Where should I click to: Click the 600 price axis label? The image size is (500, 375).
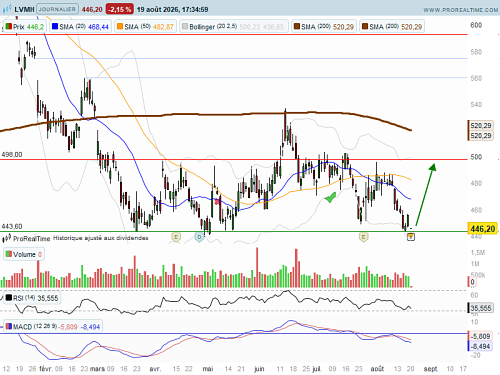tap(476, 25)
